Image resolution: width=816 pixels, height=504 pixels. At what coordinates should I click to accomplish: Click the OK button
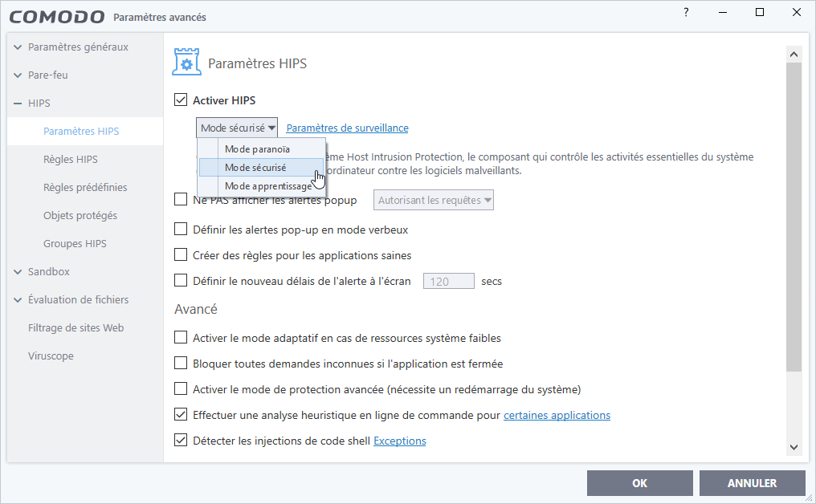[639, 483]
